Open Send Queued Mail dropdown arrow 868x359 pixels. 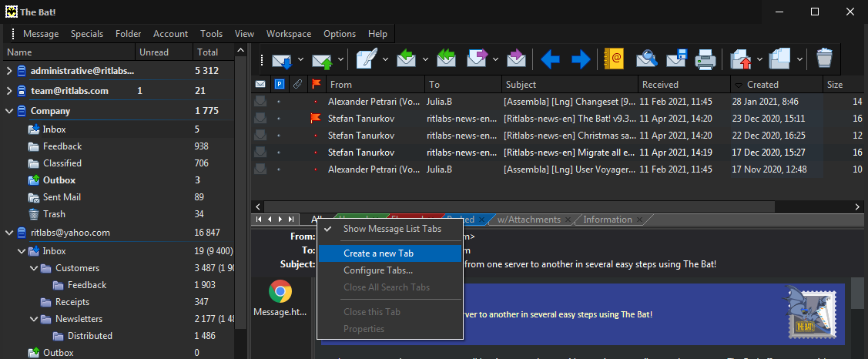pyautogui.click(x=341, y=59)
